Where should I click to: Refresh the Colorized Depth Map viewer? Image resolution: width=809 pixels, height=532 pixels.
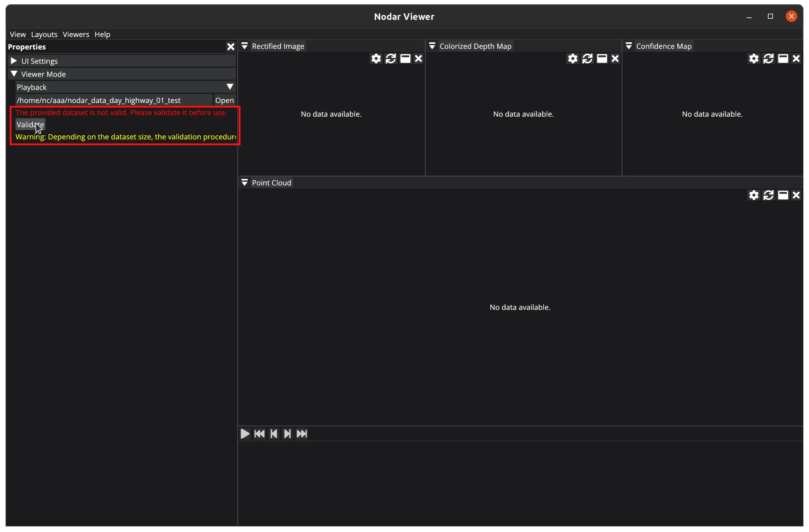[587, 59]
